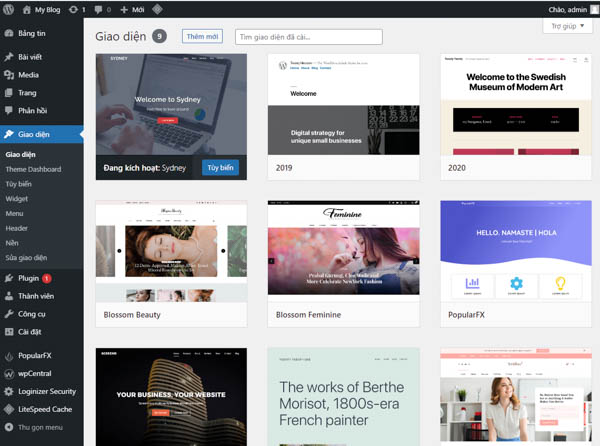
Task: Click Đang kích hoạt: Sydney label
Action: click(x=144, y=168)
